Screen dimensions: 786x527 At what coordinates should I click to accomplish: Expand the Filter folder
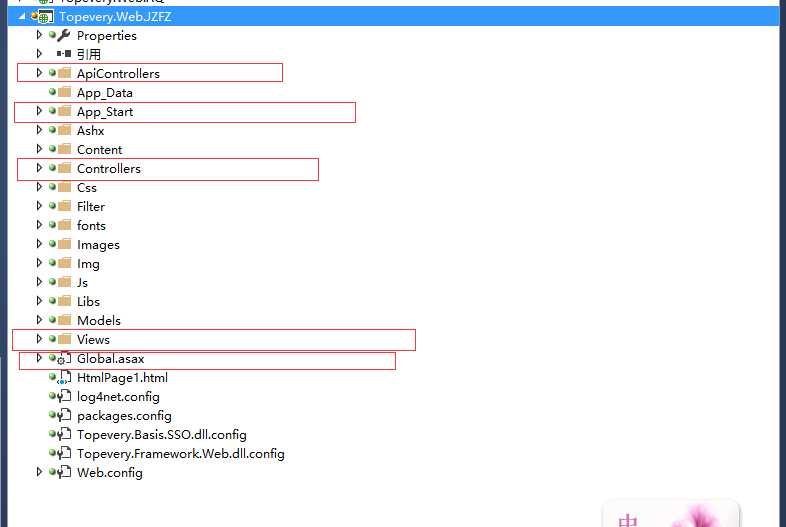coord(39,206)
